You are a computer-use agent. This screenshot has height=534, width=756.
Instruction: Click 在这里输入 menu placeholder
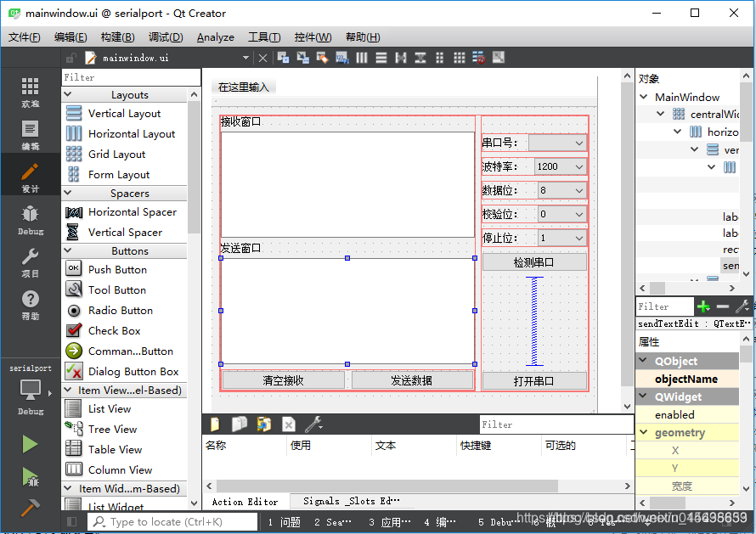coord(244,87)
